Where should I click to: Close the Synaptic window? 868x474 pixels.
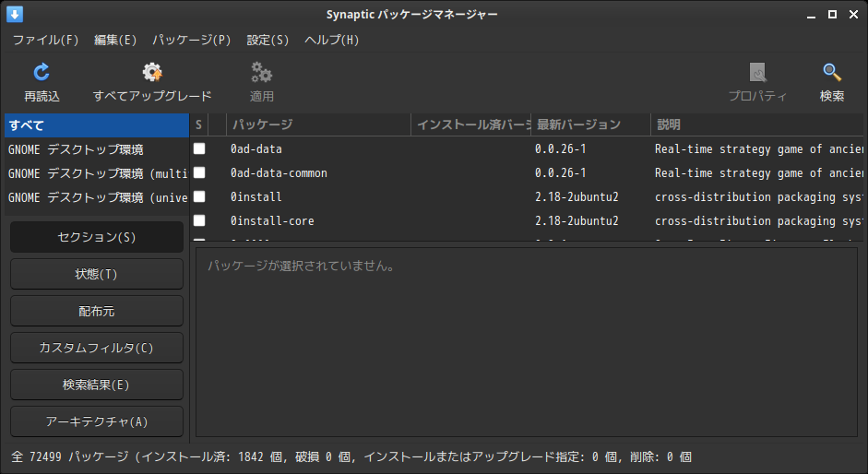coord(853,15)
